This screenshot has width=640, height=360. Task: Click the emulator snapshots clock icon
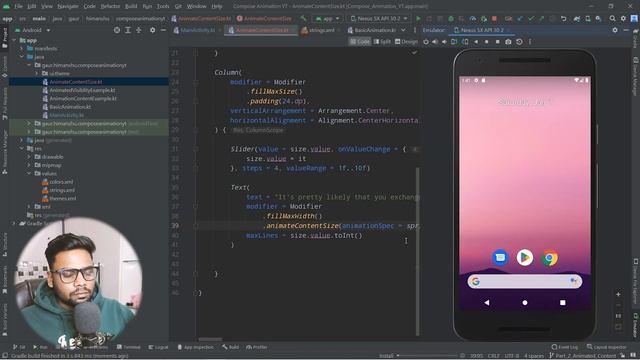pyautogui.click(x=519, y=42)
